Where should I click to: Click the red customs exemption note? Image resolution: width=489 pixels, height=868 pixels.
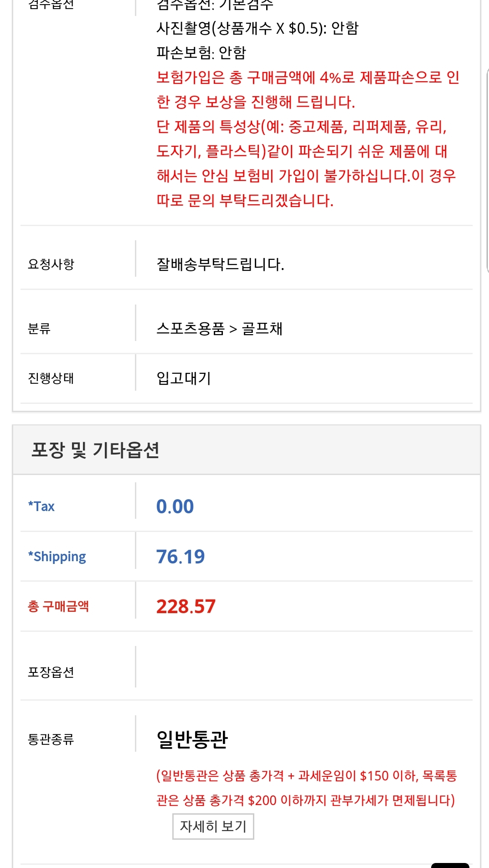306,788
